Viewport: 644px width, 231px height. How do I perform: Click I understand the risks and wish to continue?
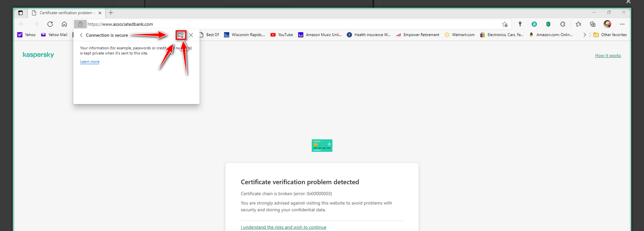click(x=284, y=227)
